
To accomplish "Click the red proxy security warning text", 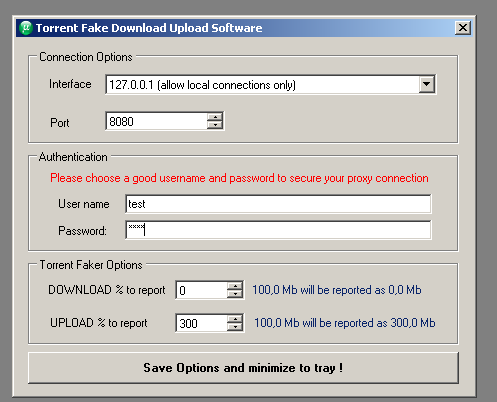I will tap(239, 178).
